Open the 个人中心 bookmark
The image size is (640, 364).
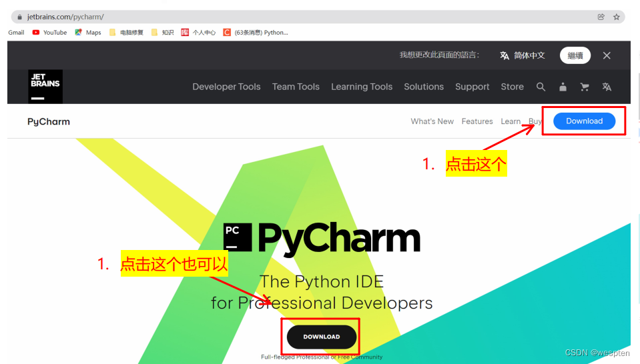coord(198,33)
